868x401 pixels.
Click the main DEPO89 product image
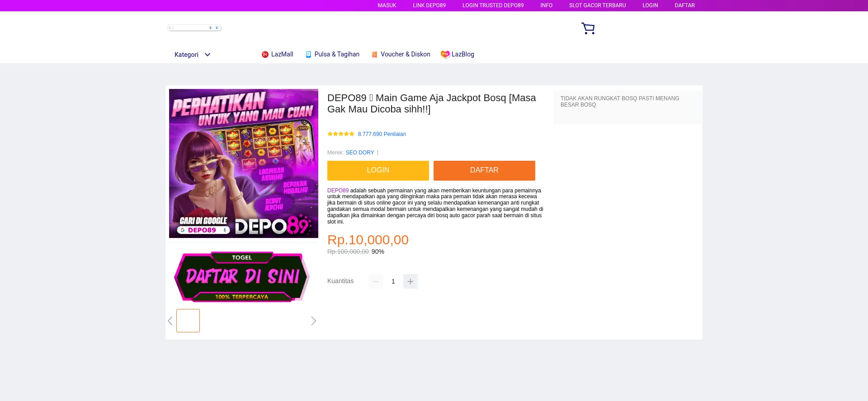244,163
